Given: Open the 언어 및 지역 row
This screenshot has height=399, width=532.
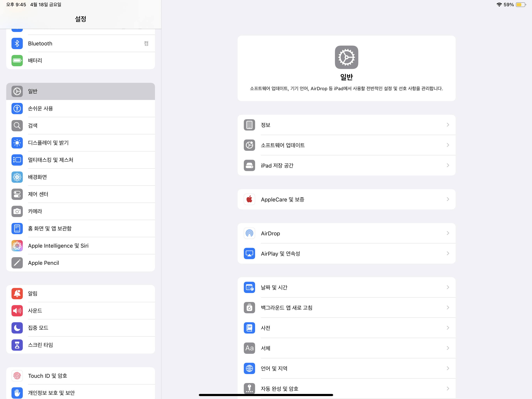Looking at the screenshot, I should pyautogui.click(x=347, y=368).
